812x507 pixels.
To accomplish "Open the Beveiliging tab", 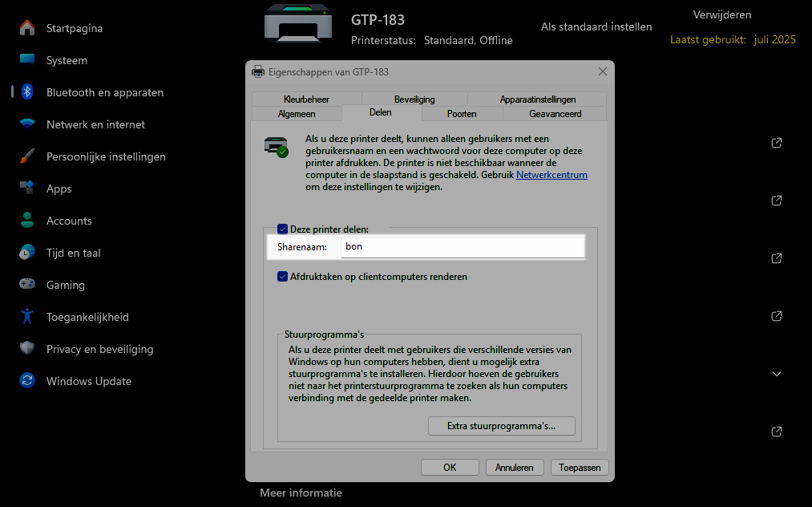I will coord(414,99).
